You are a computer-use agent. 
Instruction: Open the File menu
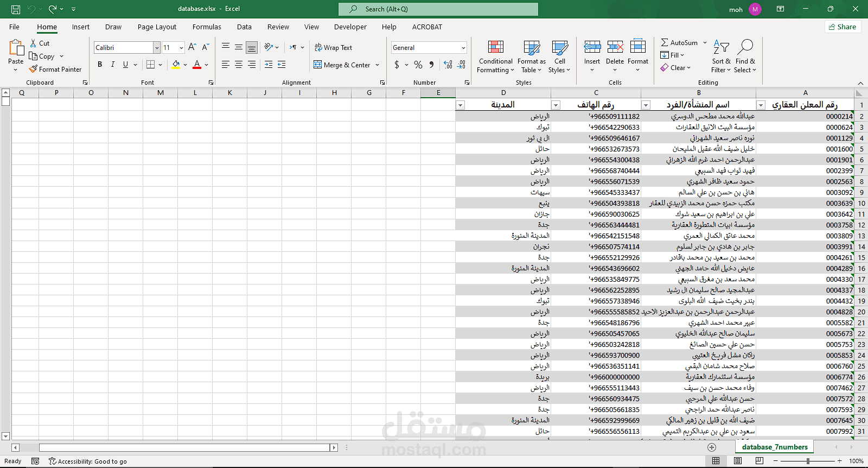(15, 27)
